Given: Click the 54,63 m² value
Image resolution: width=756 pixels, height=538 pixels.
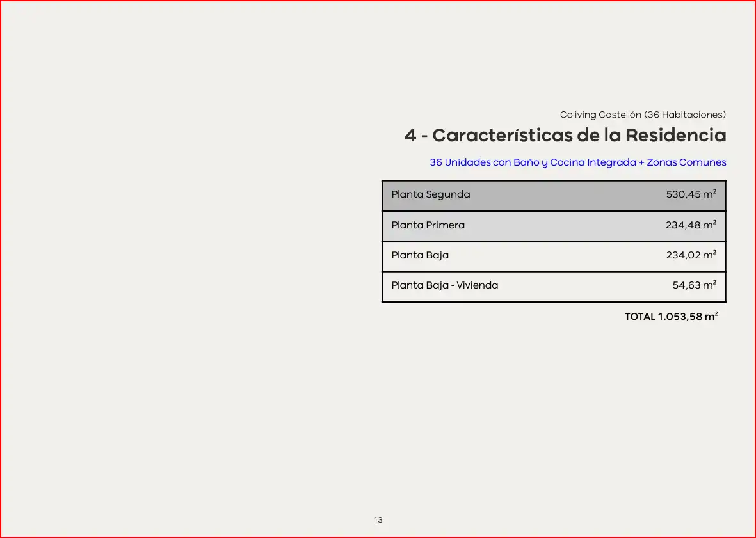Looking at the screenshot, I should [695, 285].
